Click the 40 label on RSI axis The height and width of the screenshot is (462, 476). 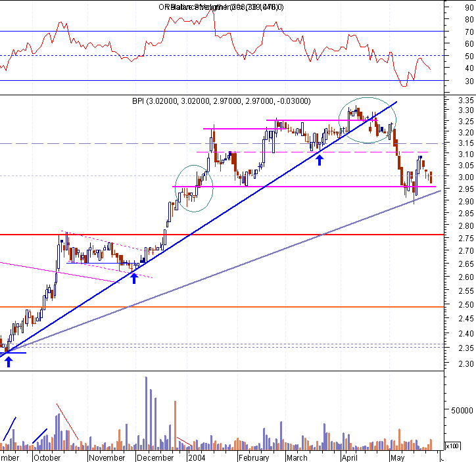[x=469, y=68]
